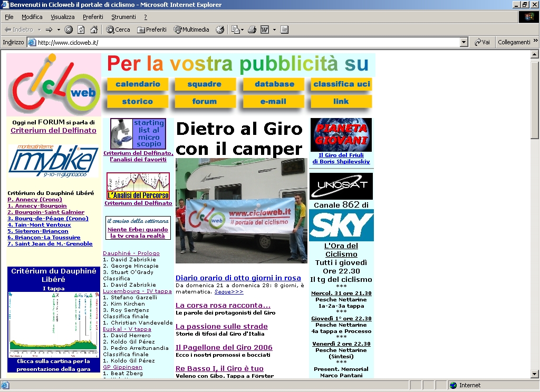Click the storico yellow button

point(138,101)
